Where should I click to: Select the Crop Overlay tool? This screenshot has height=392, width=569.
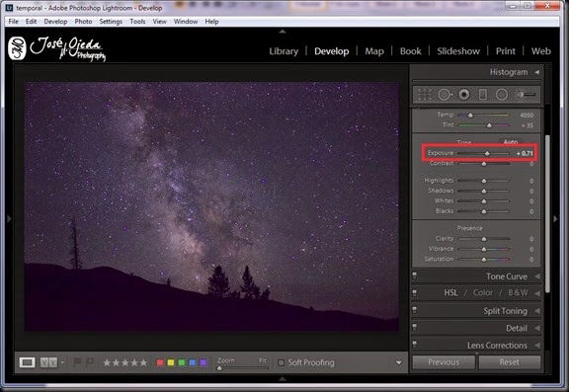point(424,95)
